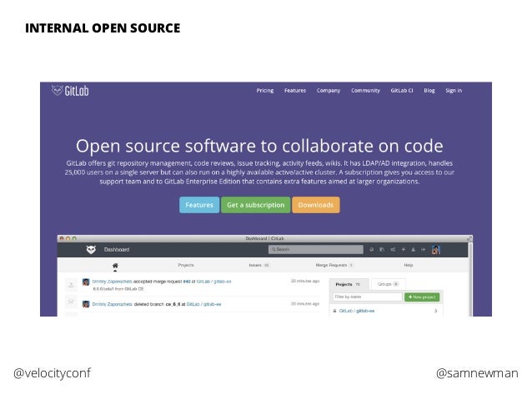This screenshot has width=532, height=399.
Task: Open Community menu item
Action: point(365,91)
